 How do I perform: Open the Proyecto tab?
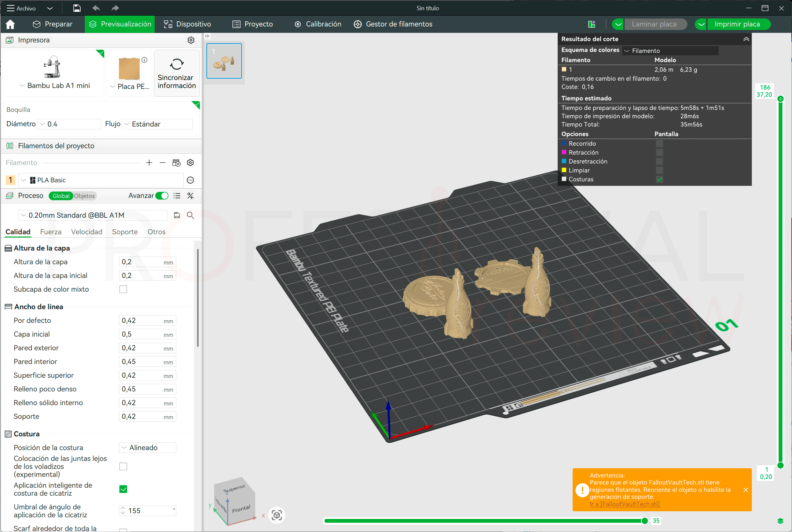[x=253, y=24]
